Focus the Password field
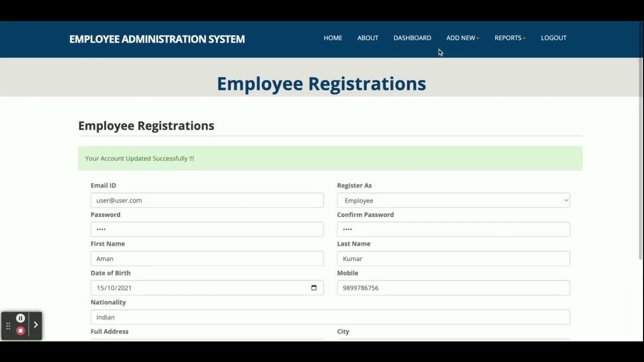 point(207,229)
